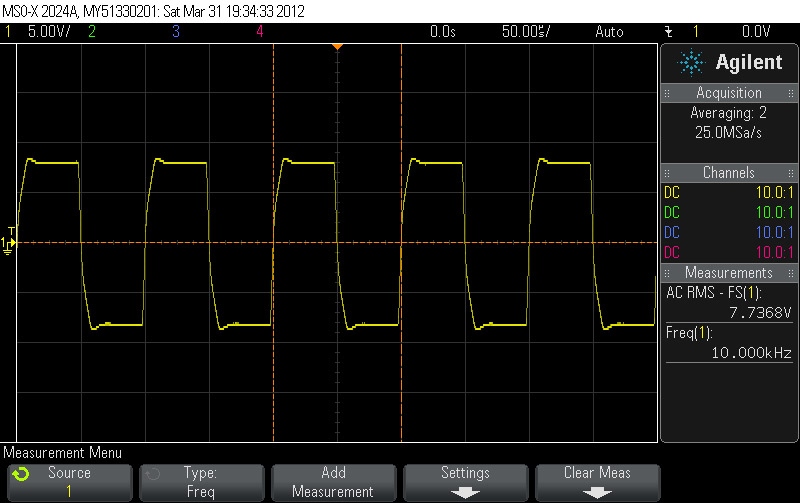Click the falling-edge trigger slope icon
This screenshot has width=800, height=503.
click(669, 32)
